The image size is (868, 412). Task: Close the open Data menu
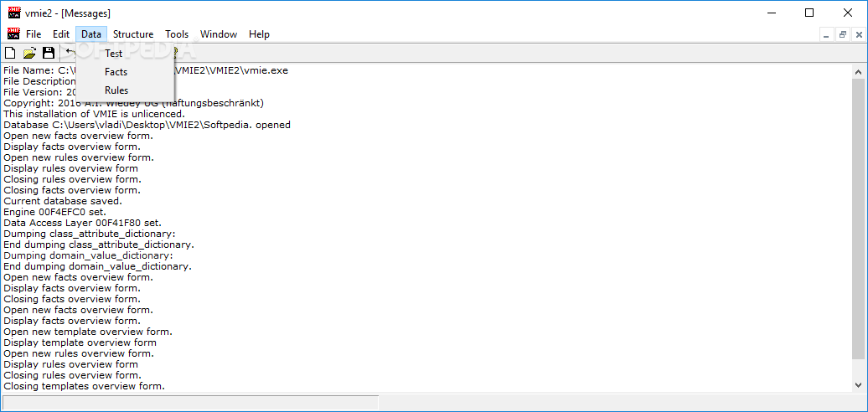coord(91,34)
